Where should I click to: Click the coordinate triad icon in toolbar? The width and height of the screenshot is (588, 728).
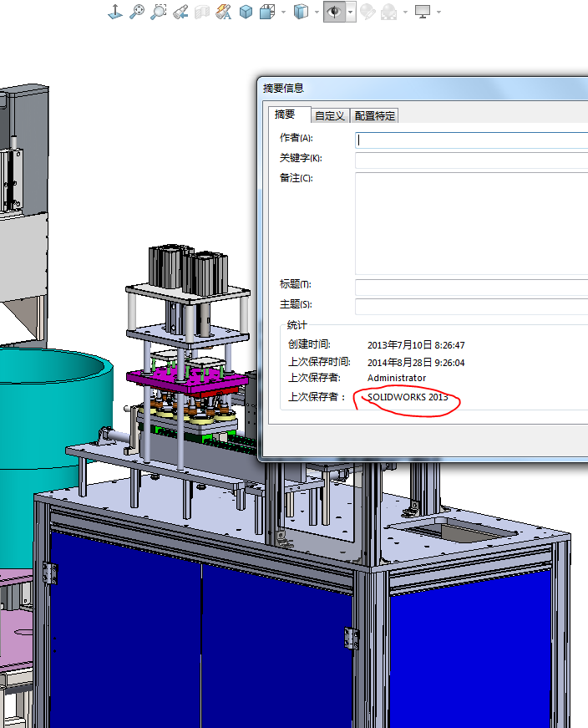[116, 12]
